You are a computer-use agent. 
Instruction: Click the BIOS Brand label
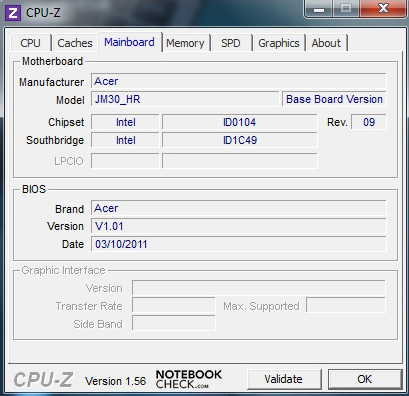point(69,209)
